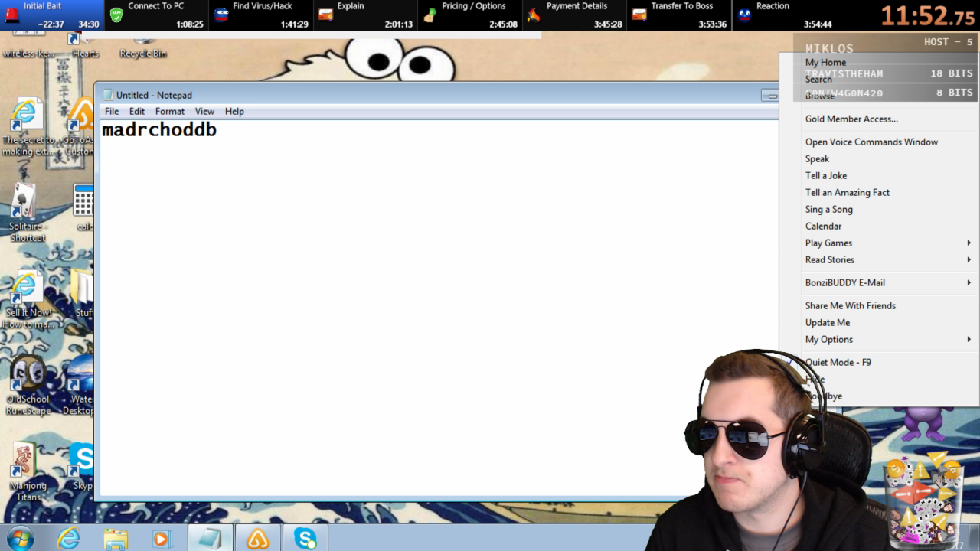
Task: Open the Recycle Bin on the desktop
Action: [142, 47]
